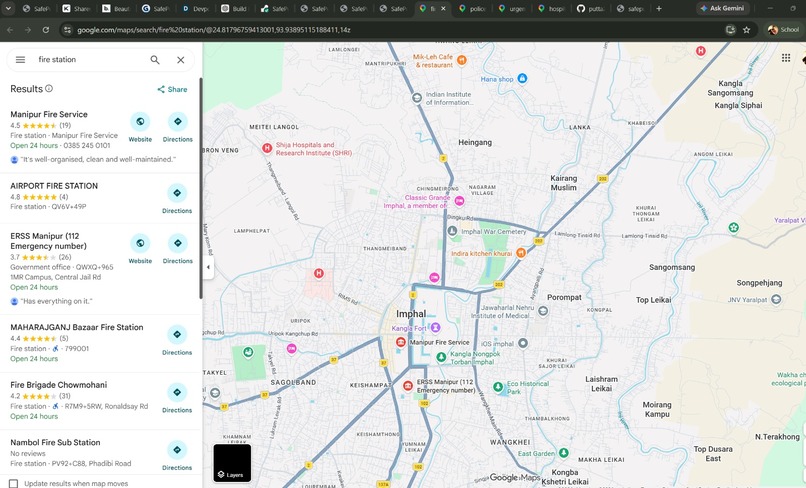Click the Kangla Fort map pin
The width and height of the screenshot is (806, 488).
pos(435,327)
